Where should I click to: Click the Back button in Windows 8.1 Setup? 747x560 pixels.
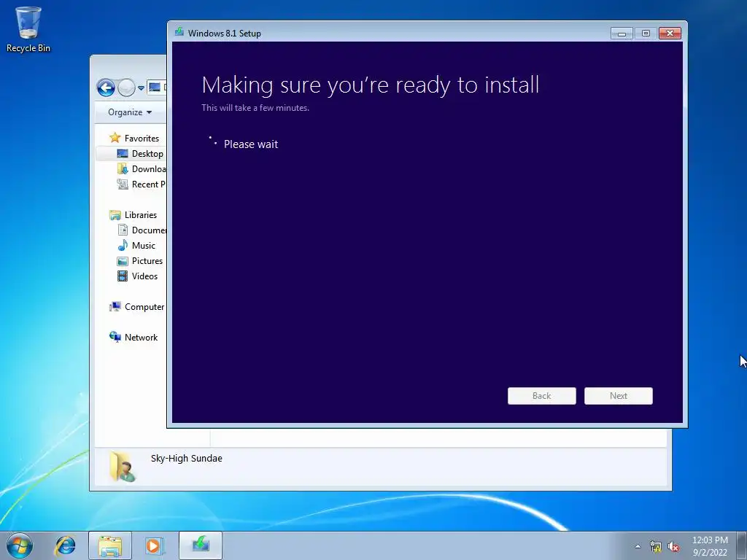542,396
